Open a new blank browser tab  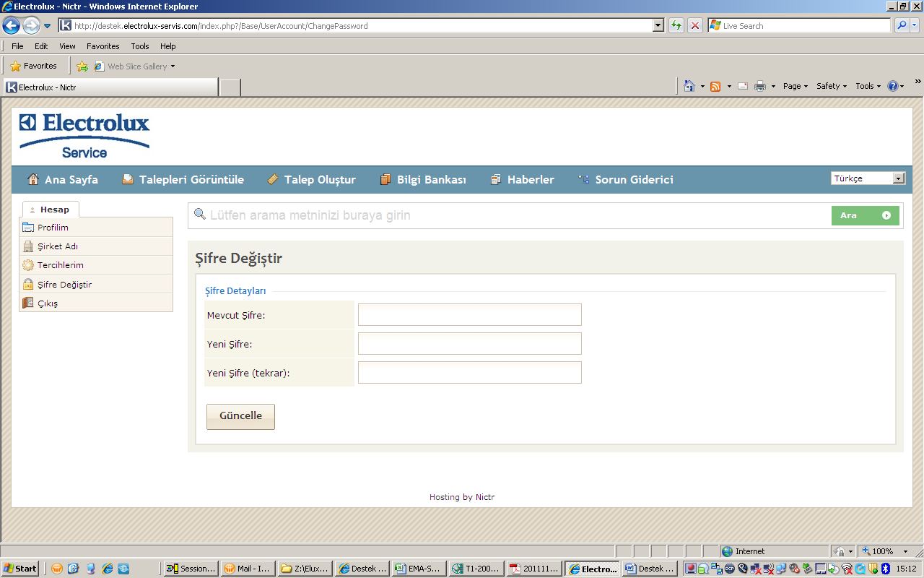pyautogui.click(x=230, y=88)
